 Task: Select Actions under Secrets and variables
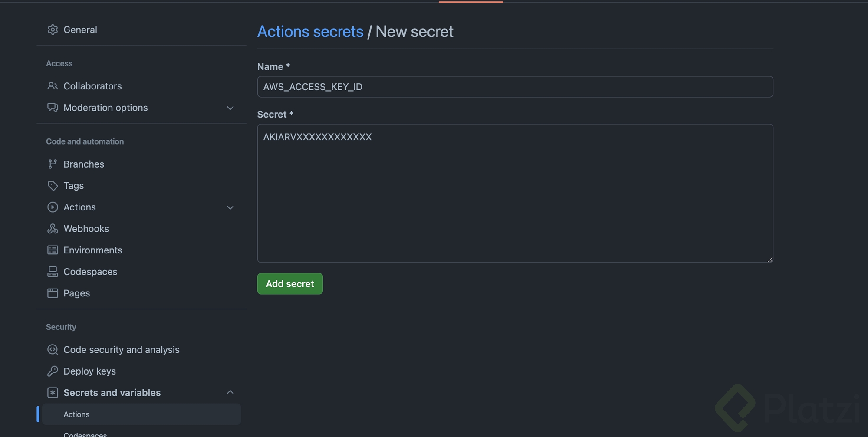[76, 414]
